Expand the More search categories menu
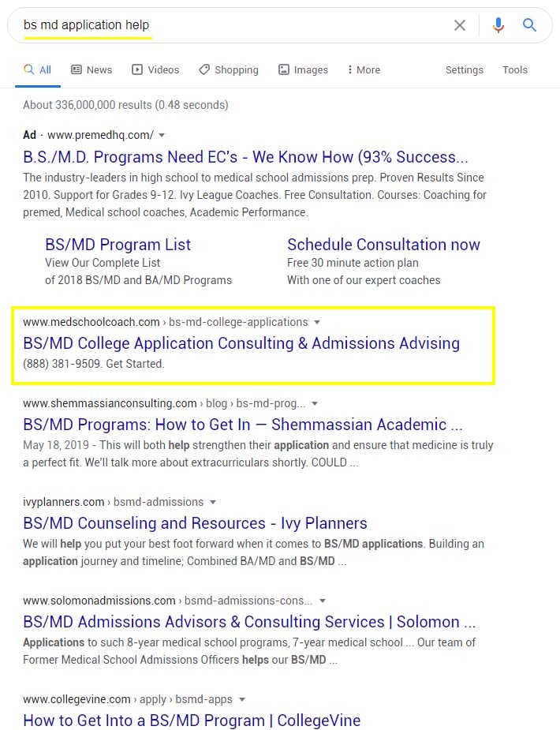The image size is (560, 730). pyautogui.click(x=364, y=69)
